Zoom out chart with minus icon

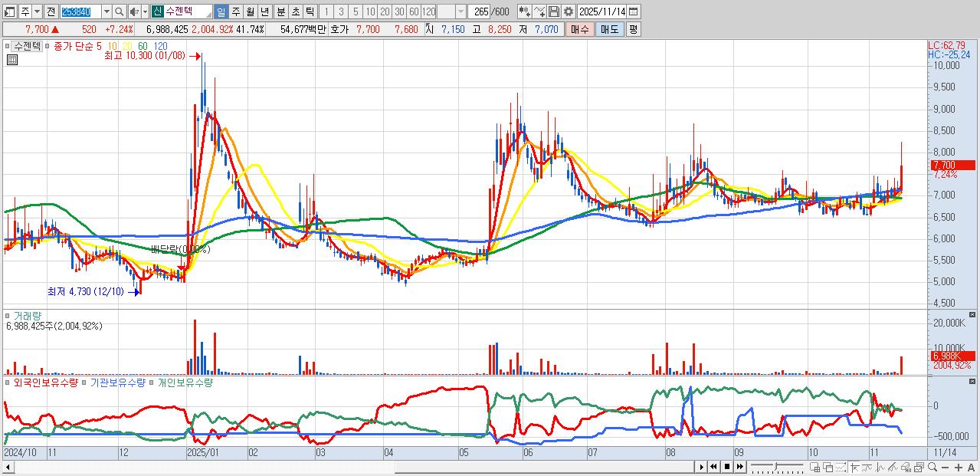[x=945, y=468]
